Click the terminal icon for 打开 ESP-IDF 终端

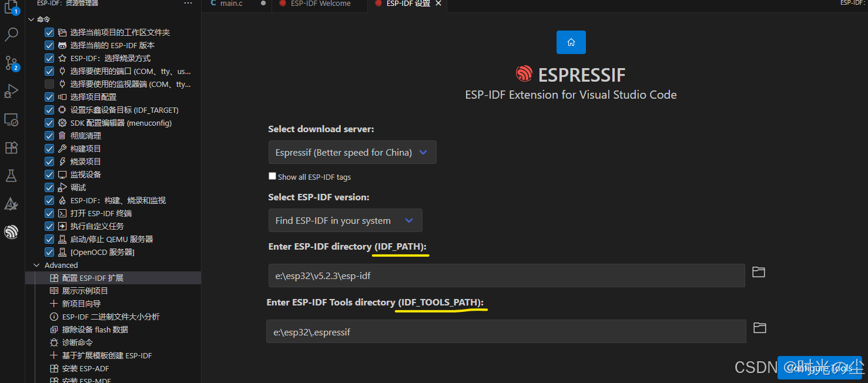[x=62, y=213]
